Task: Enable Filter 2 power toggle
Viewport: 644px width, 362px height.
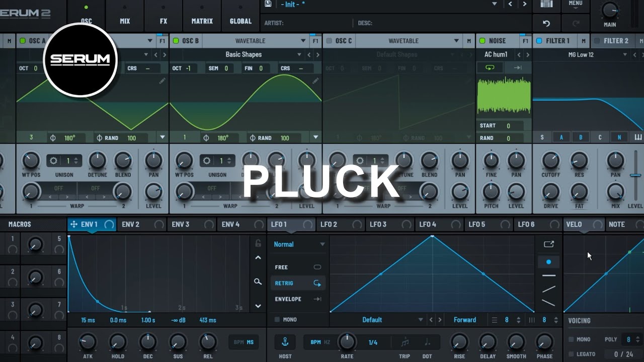Action: point(597,41)
